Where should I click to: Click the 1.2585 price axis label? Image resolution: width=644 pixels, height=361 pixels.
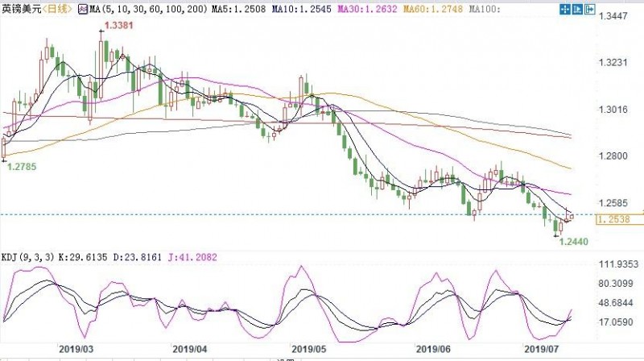click(x=613, y=203)
